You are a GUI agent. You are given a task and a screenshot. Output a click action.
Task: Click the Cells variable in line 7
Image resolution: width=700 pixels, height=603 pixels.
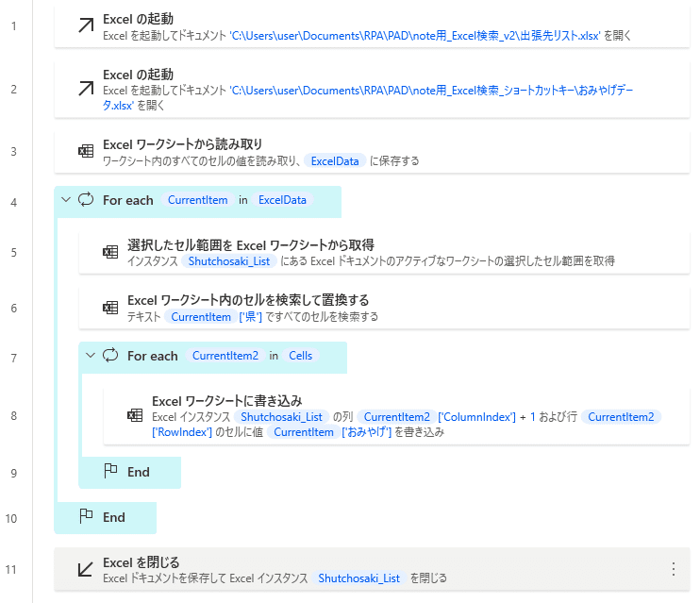[x=300, y=356]
